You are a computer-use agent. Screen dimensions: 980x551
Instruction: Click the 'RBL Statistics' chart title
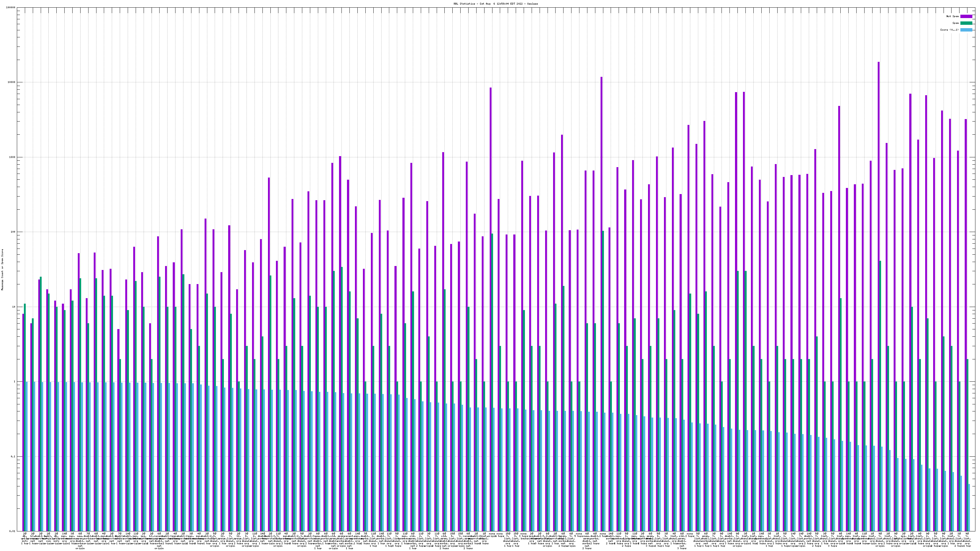[495, 4]
